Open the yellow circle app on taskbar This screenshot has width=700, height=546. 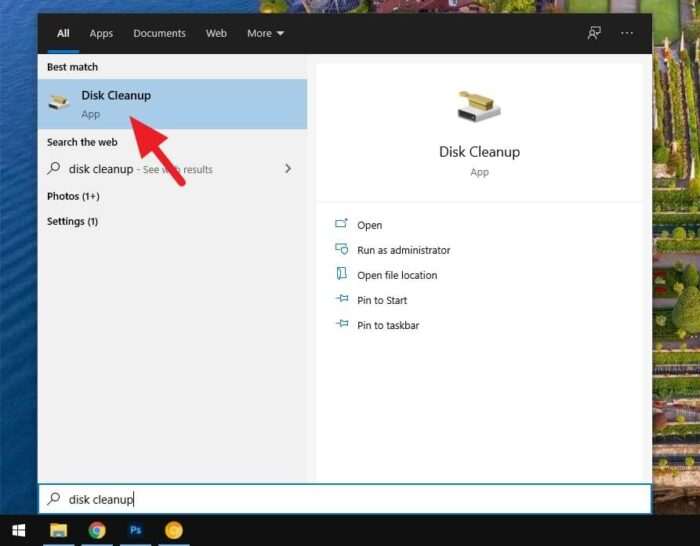pos(174,530)
